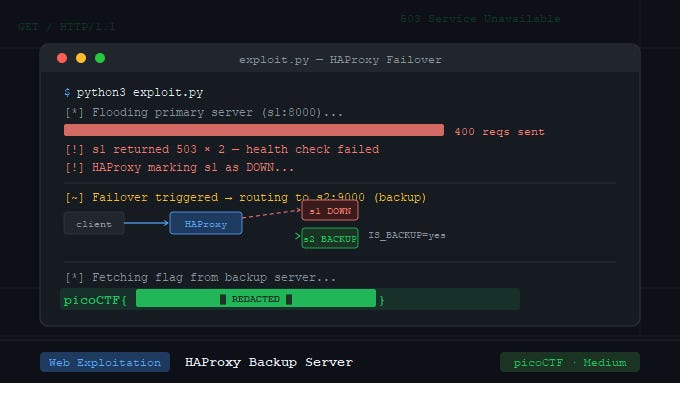Click the yellow minimize window dot
The width and height of the screenshot is (690, 393).
tap(82, 59)
